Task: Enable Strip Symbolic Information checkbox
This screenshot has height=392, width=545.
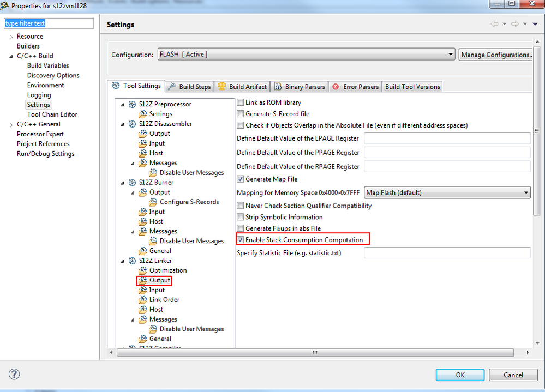Action: point(240,218)
